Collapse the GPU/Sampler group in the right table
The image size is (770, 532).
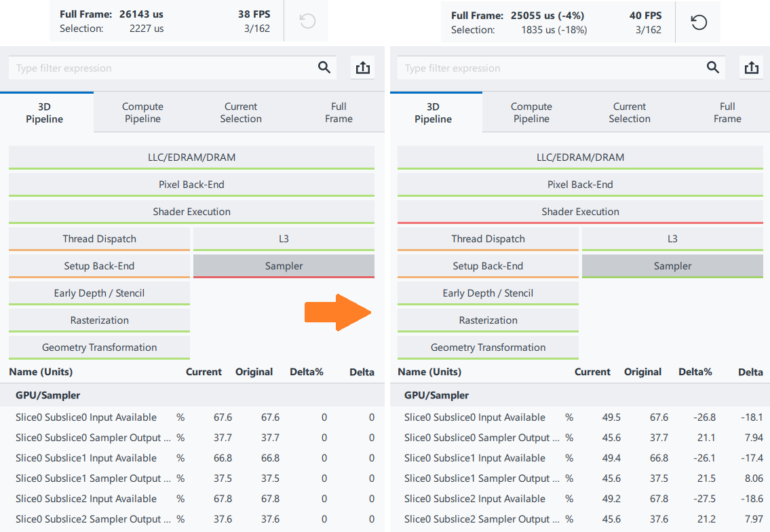coord(436,395)
